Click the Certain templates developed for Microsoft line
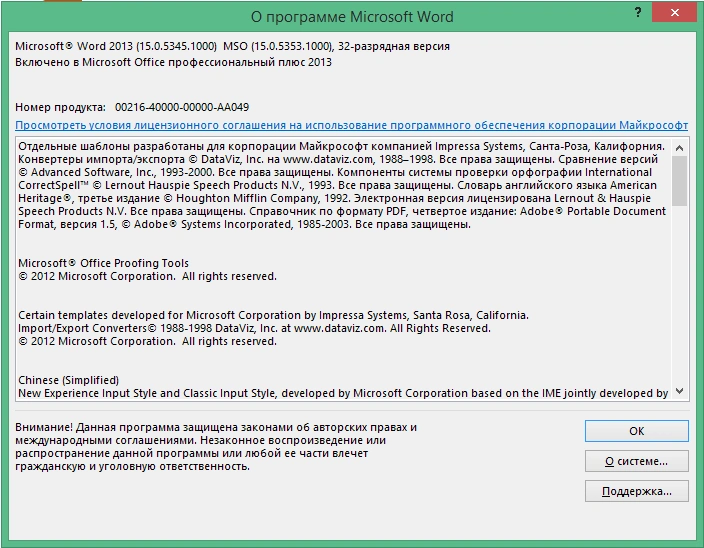 pos(273,315)
